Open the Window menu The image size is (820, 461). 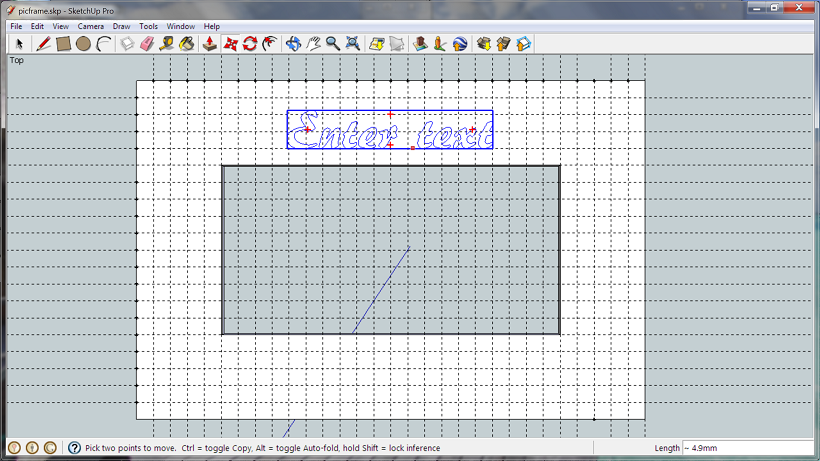click(x=180, y=26)
